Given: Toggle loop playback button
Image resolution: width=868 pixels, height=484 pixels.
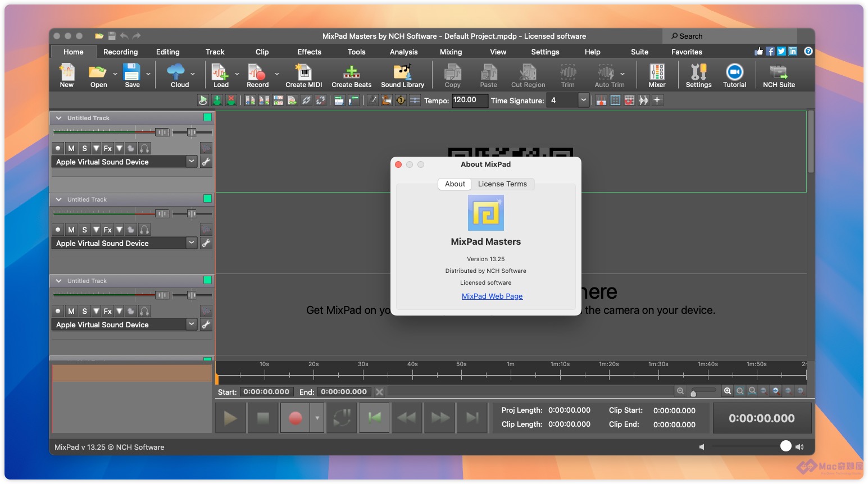Looking at the screenshot, I should tap(342, 418).
